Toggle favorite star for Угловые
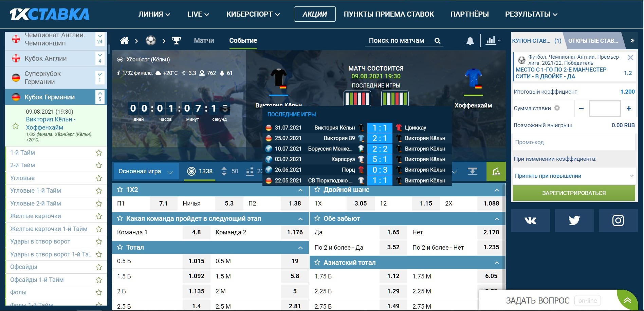 click(x=99, y=178)
